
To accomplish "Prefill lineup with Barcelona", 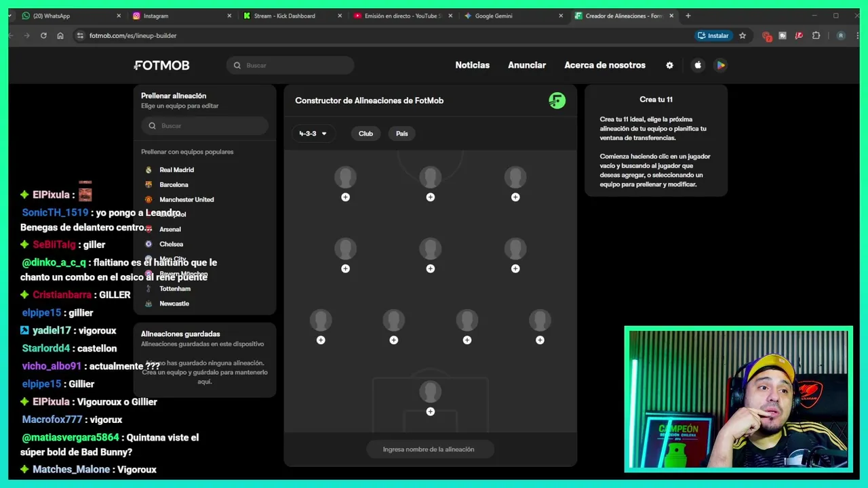I will pyautogui.click(x=205, y=184).
